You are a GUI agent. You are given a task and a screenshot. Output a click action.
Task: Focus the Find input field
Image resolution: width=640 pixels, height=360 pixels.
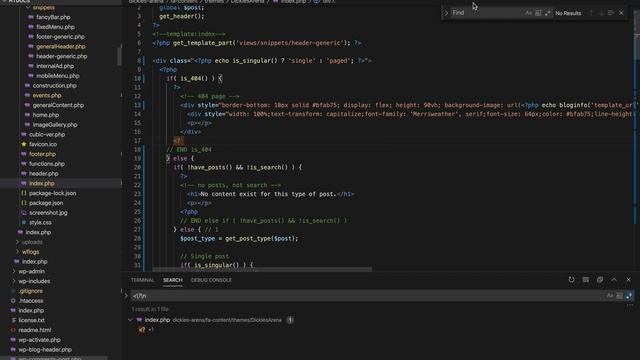[x=487, y=13]
